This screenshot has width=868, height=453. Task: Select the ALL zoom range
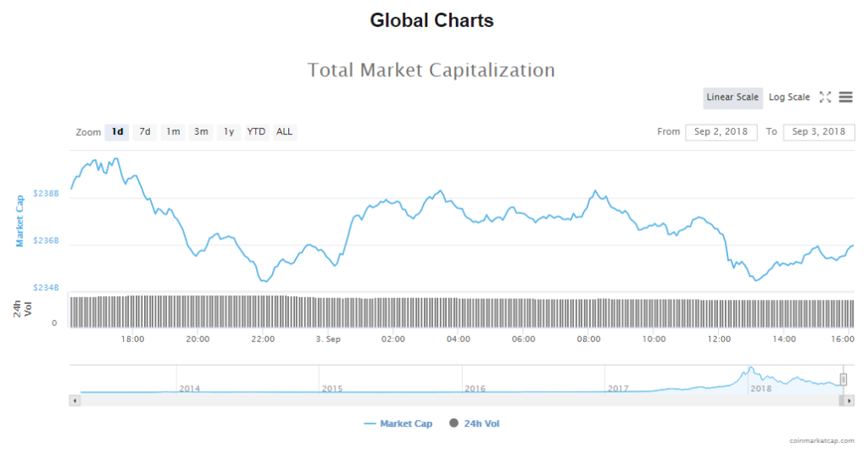(285, 131)
